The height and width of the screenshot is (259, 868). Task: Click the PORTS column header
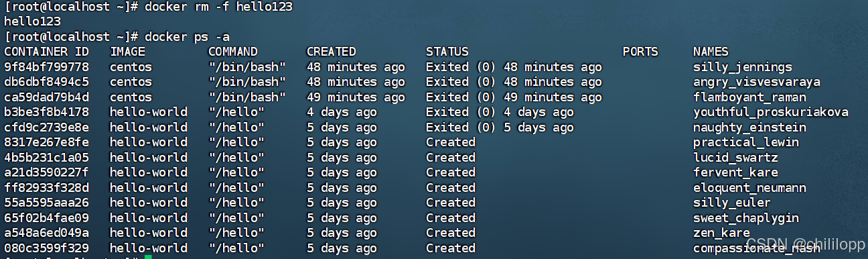pyautogui.click(x=640, y=52)
